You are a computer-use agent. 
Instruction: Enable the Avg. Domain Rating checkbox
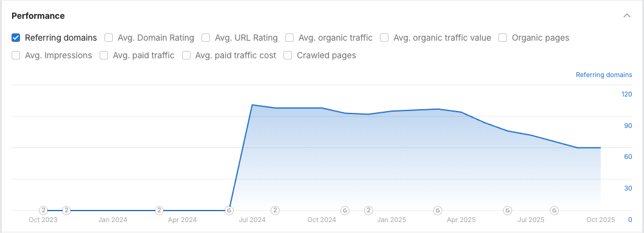pyautogui.click(x=109, y=38)
